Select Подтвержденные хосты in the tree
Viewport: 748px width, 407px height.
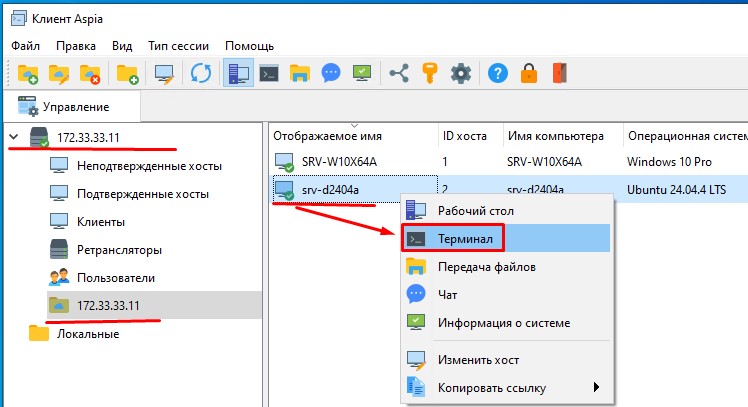[x=143, y=194]
